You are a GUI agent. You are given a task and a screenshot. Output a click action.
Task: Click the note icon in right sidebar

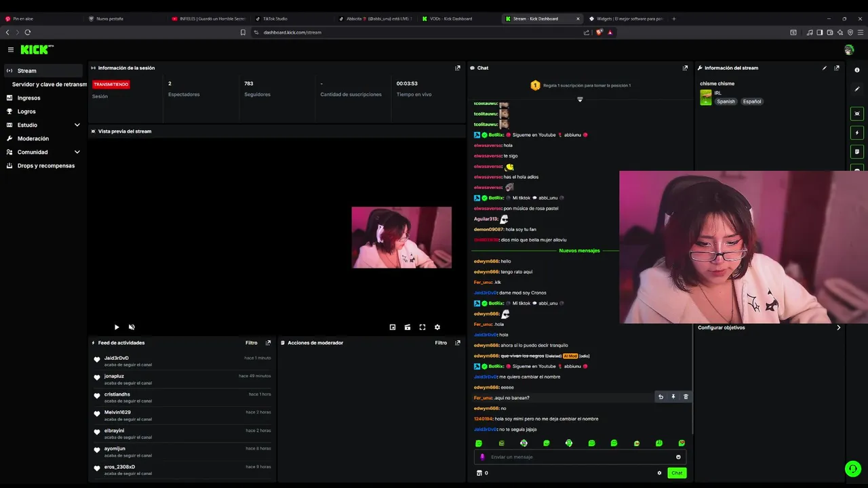[x=857, y=152]
